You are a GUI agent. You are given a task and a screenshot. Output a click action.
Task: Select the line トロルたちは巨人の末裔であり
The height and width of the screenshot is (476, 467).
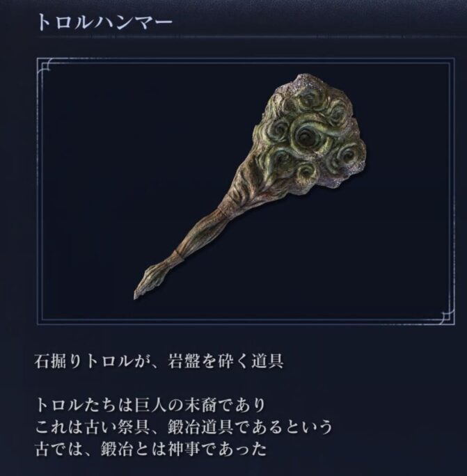[x=150, y=406]
